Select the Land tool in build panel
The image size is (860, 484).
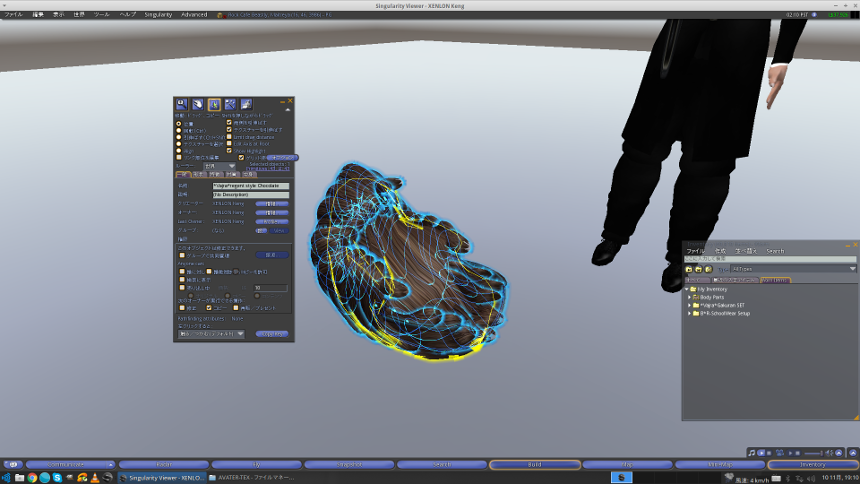246,104
